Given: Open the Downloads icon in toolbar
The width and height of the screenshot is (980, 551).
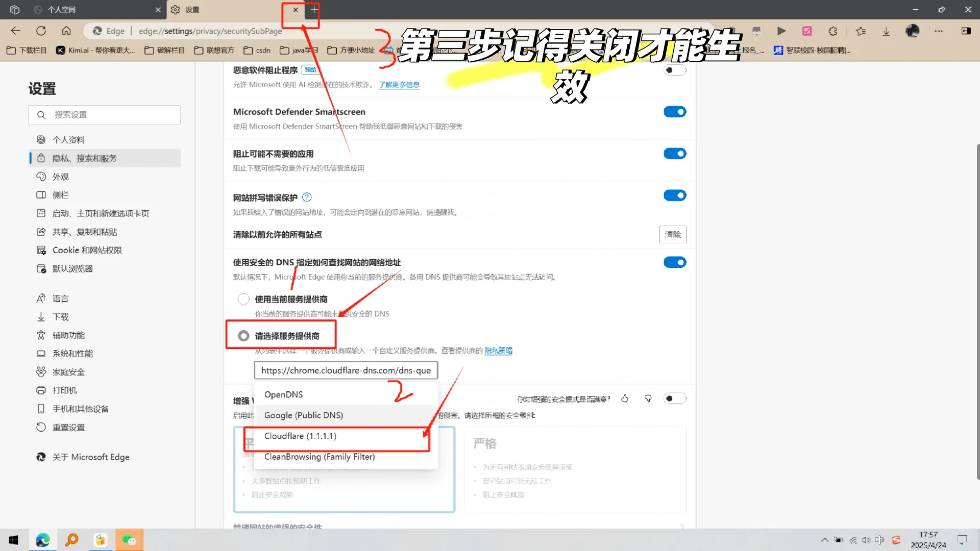Looking at the screenshot, I should pos(886,31).
